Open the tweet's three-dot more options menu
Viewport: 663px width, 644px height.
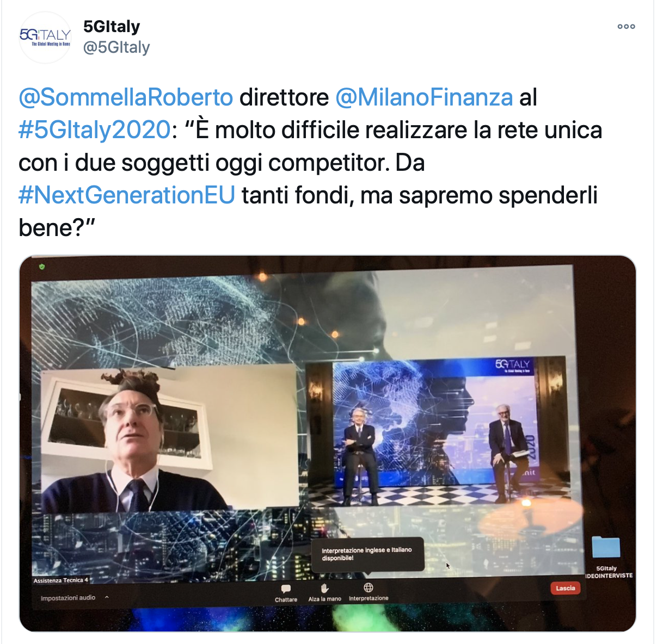(x=626, y=26)
